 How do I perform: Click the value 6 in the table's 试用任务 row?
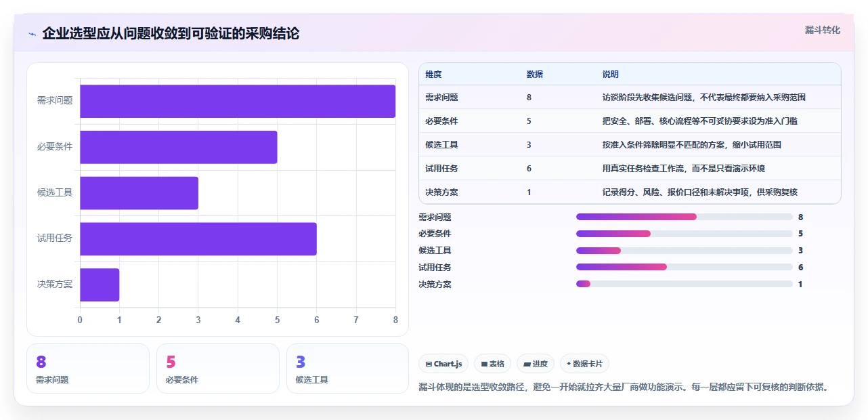(x=529, y=168)
